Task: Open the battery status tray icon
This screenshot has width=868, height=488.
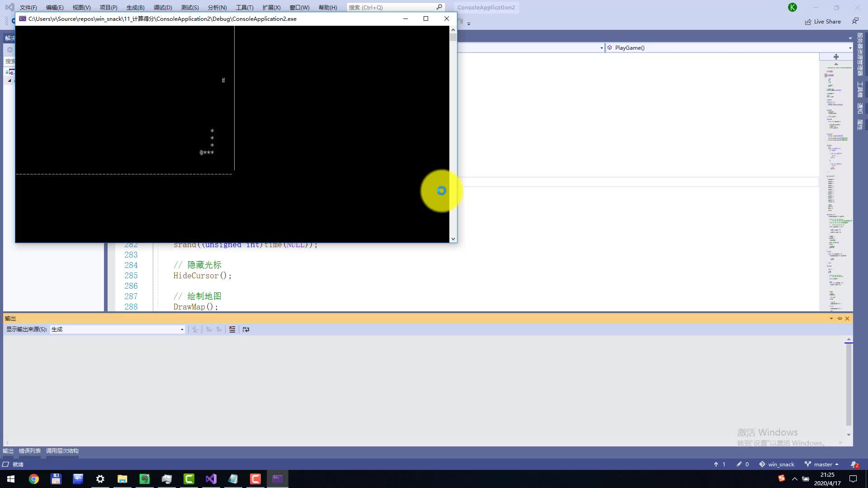Action: coord(806,479)
